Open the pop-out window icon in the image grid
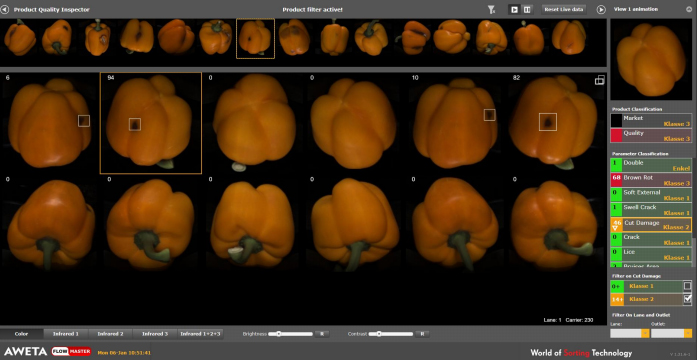697x360 pixels. (599, 80)
